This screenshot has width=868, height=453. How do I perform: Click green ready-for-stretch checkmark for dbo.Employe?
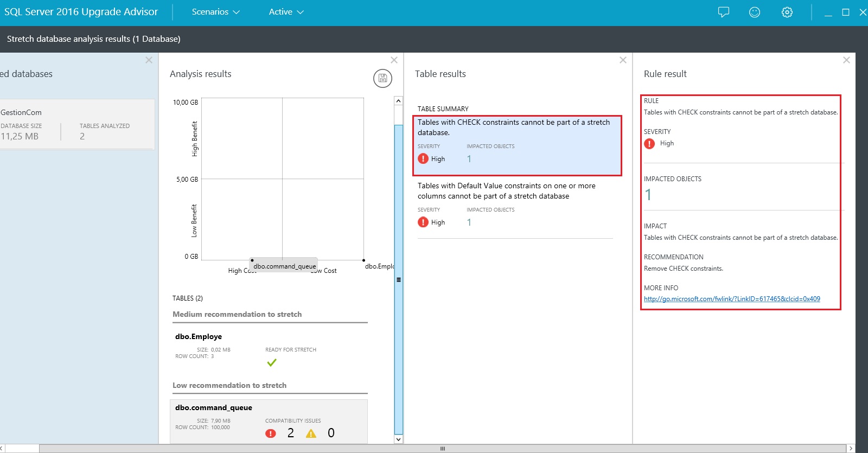point(272,362)
